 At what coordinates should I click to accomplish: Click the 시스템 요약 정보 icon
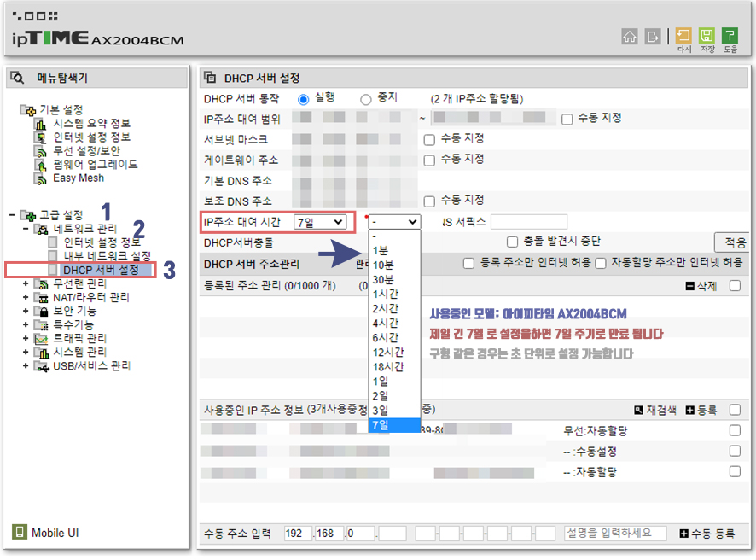coord(41,124)
